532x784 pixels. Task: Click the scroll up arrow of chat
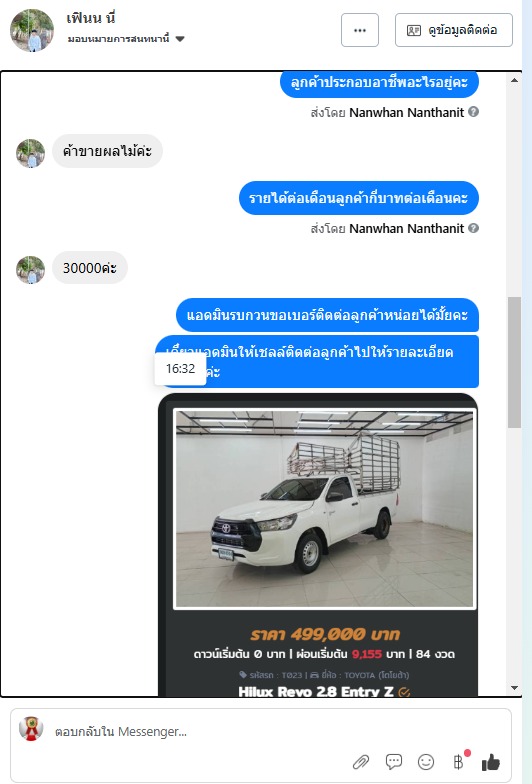pos(514,80)
